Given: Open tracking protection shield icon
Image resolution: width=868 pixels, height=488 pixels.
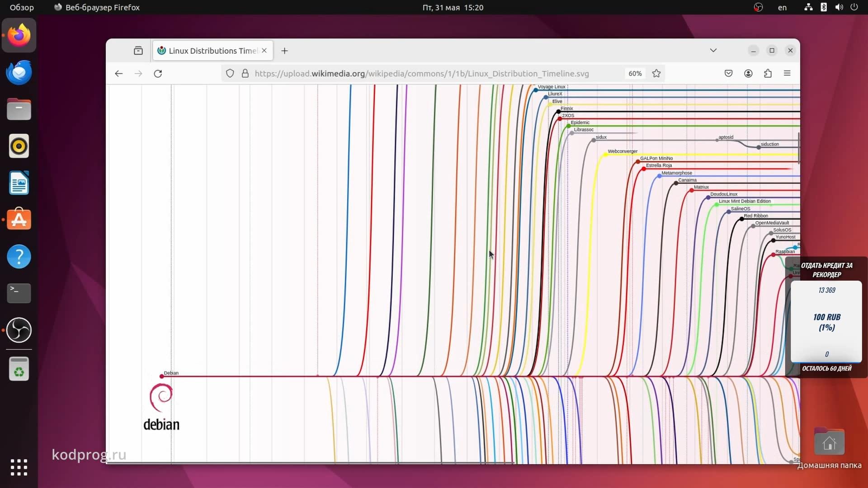Looking at the screenshot, I should tap(230, 74).
